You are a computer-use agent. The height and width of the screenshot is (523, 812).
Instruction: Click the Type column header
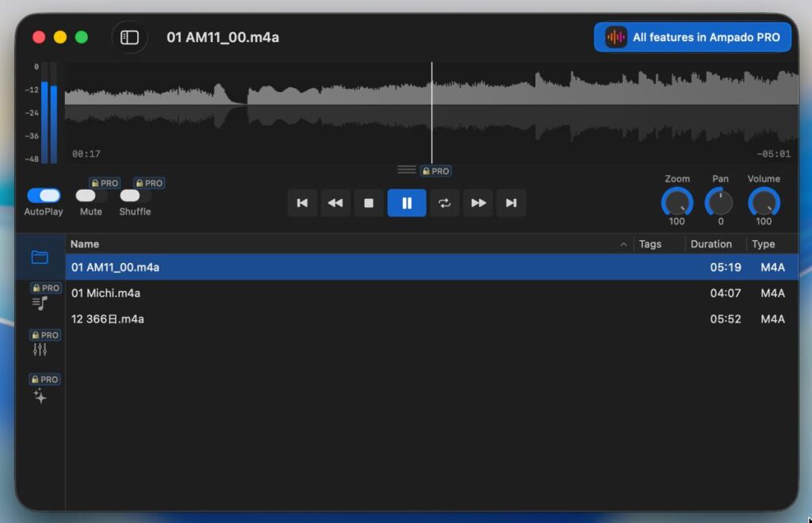point(764,244)
